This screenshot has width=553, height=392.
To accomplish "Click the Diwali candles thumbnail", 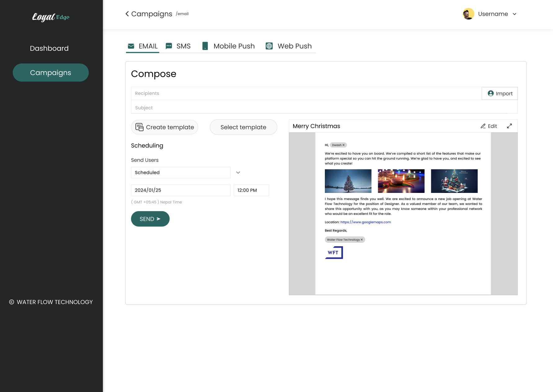I will tap(401, 181).
